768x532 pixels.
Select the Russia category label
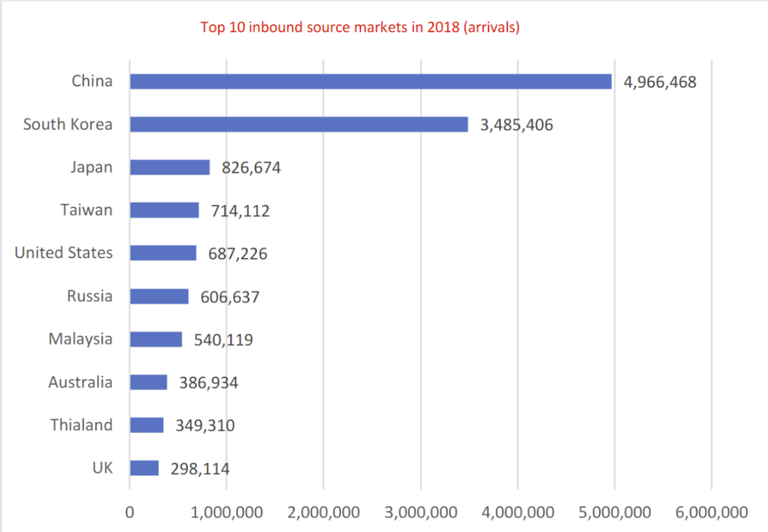pos(90,296)
